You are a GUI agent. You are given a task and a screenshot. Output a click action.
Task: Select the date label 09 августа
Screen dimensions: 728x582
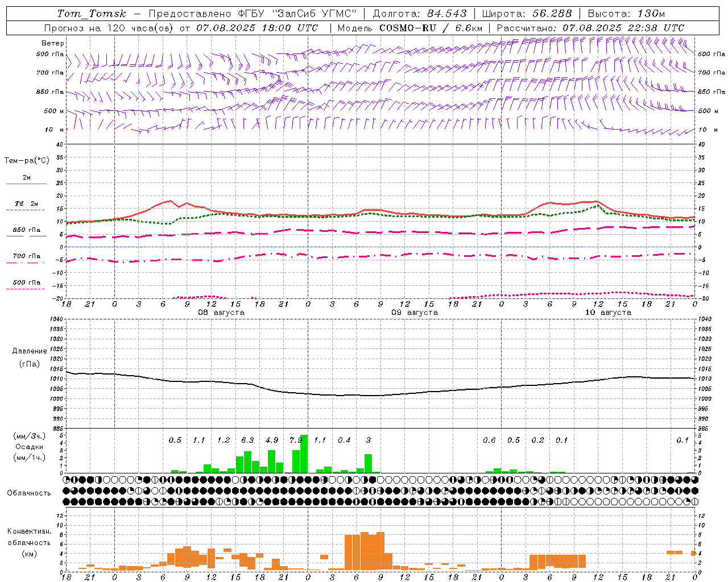pyautogui.click(x=415, y=313)
